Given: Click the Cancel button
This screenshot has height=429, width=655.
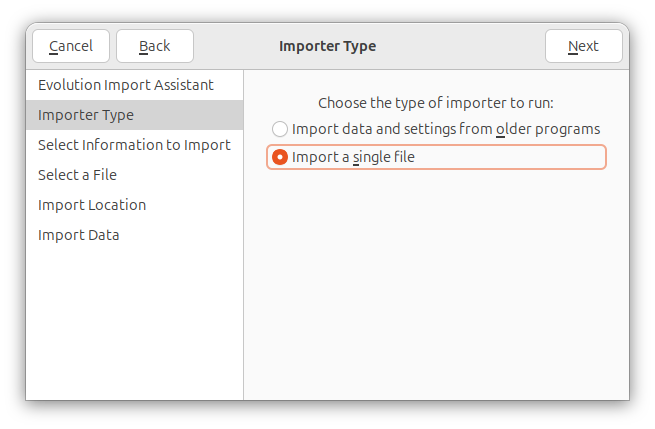Looking at the screenshot, I should [x=71, y=46].
